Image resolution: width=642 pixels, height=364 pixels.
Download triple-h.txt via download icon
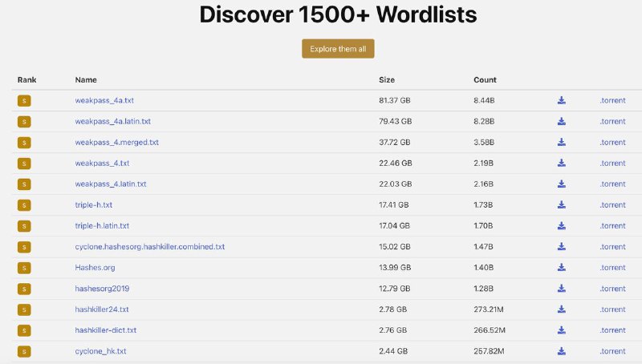pos(561,204)
